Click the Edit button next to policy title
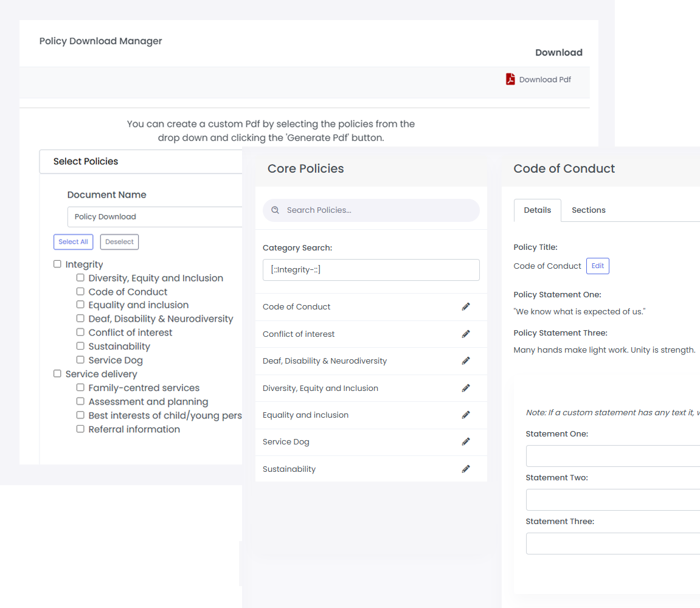 [597, 266]
